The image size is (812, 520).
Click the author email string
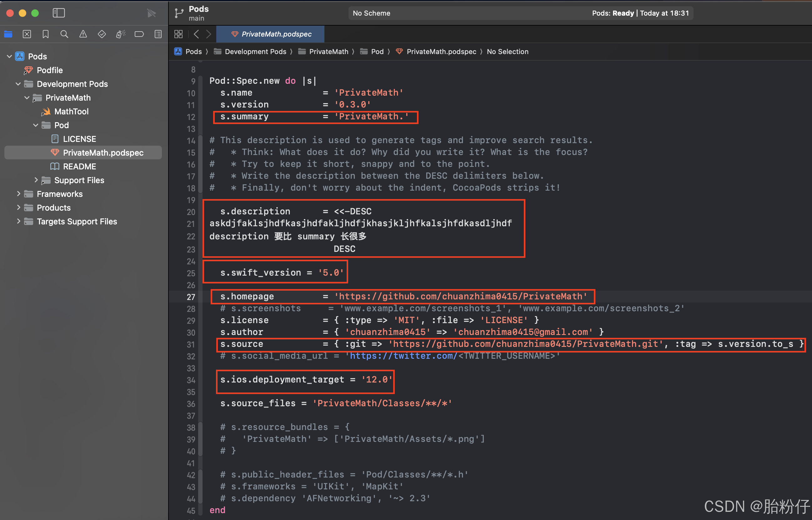coord(523,332)
